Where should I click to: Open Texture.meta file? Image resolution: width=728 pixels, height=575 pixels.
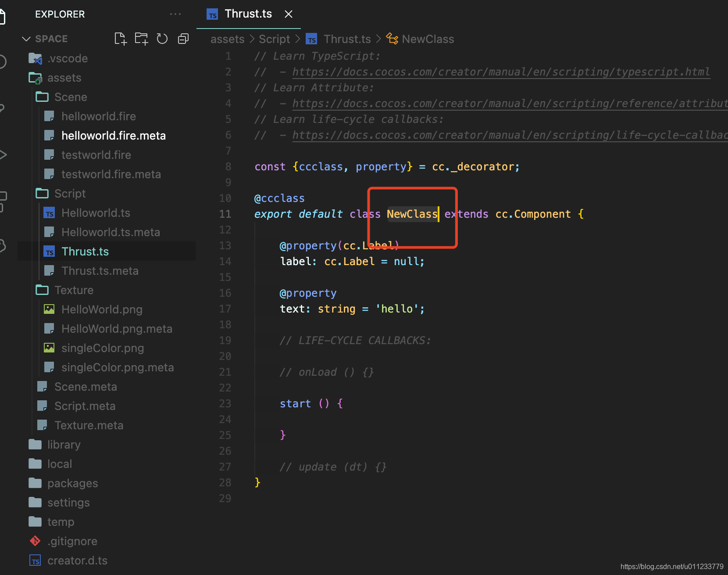pos(89,425)
